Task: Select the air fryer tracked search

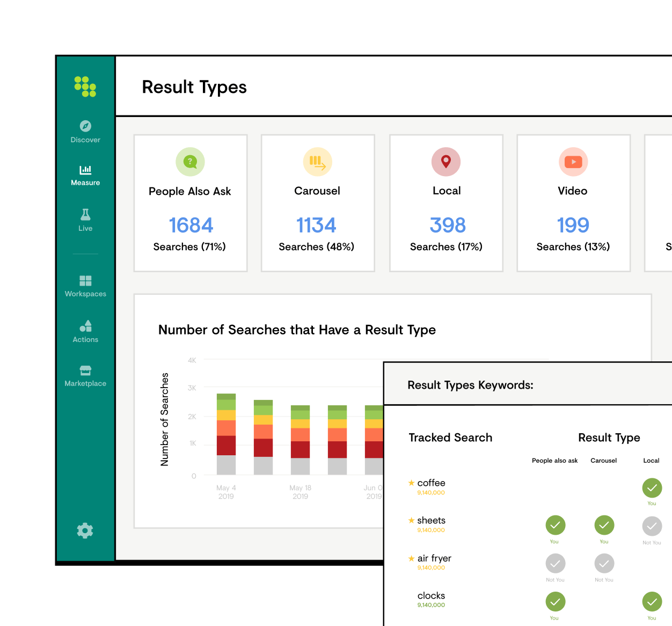Action: [x=434, y=558]
